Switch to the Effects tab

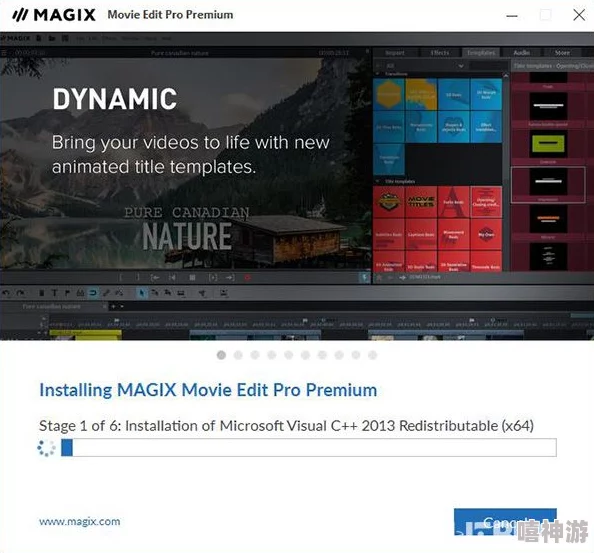(x=440, y=53)
